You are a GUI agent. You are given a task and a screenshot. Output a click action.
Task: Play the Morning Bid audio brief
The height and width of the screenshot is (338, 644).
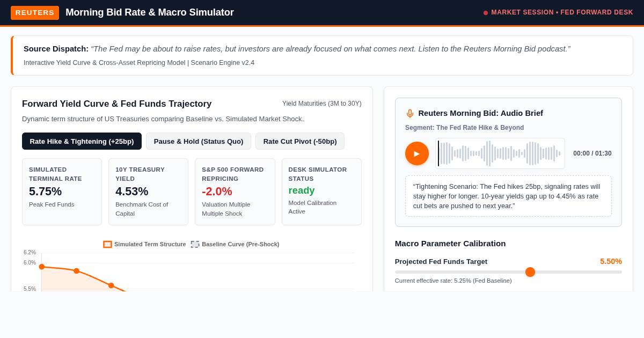tap(417, 153)
